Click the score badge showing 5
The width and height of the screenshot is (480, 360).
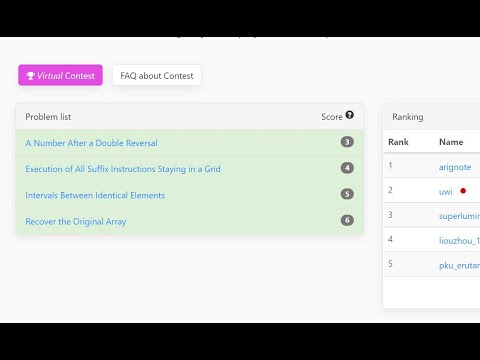pos(347,194)
